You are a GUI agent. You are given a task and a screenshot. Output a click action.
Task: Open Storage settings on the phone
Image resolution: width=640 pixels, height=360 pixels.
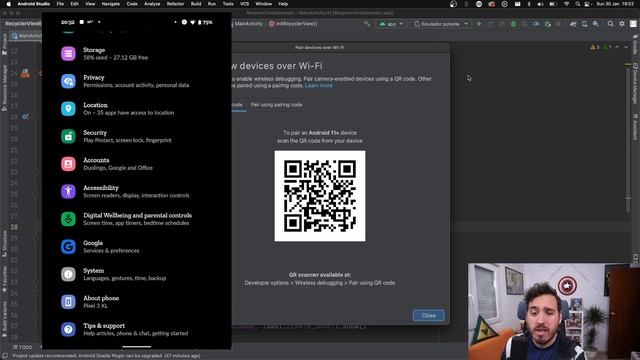coord(137,53)
